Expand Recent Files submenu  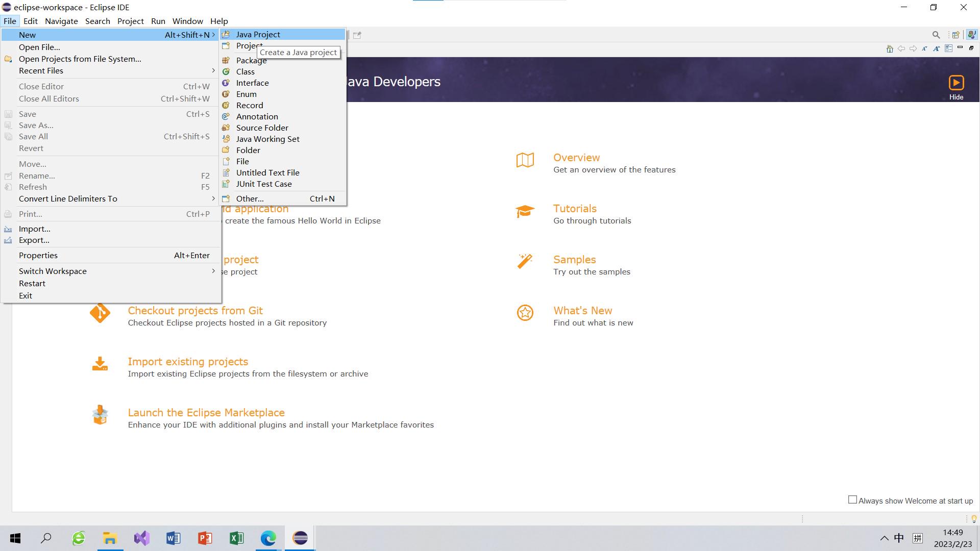(213, 70)
